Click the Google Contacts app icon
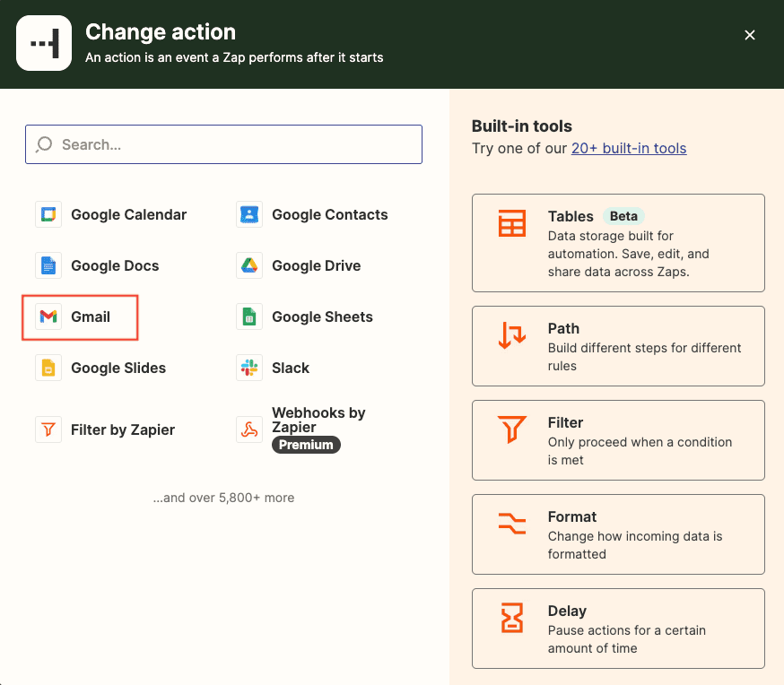 click(x=249, y=215)
